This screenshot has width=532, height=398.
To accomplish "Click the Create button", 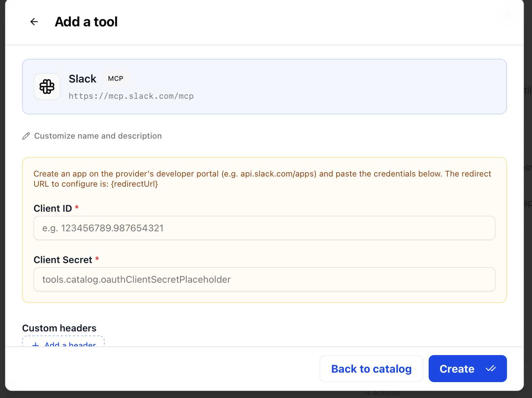I will coord(467,369).
